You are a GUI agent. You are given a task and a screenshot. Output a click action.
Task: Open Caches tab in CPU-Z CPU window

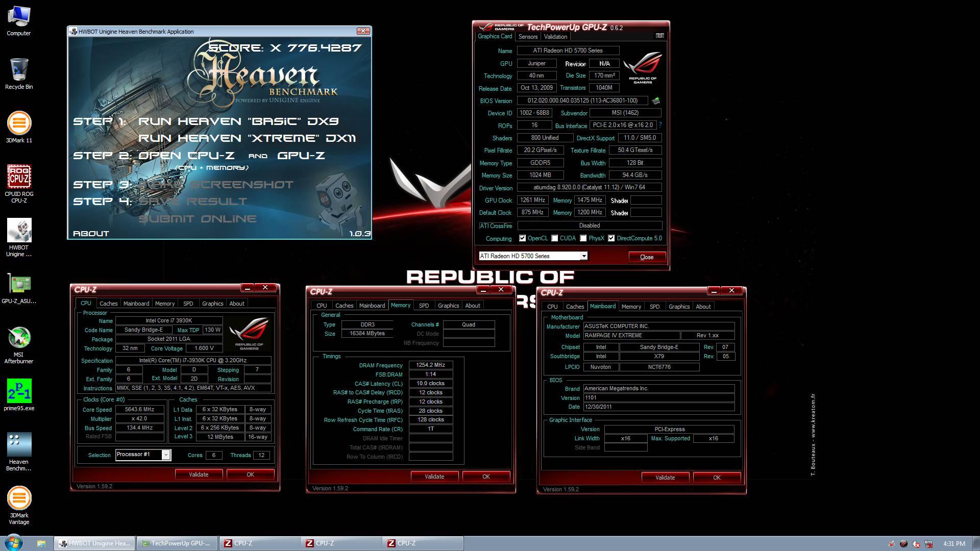point(108,304)
